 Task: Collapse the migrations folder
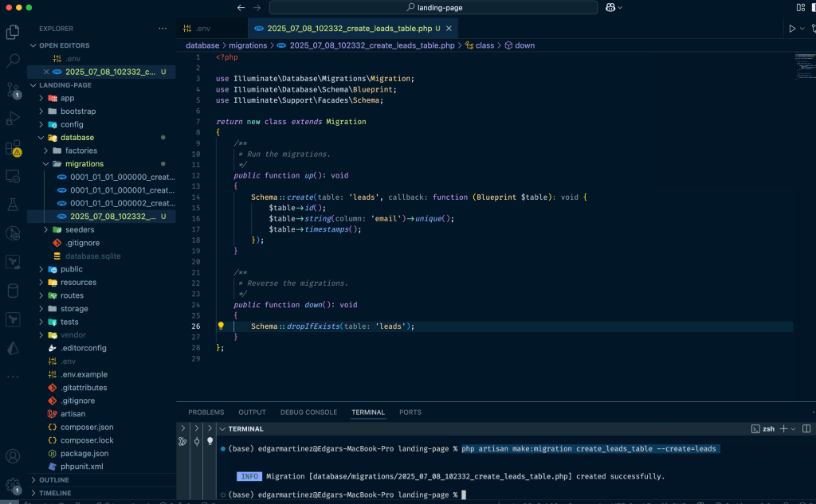point(84,164)
